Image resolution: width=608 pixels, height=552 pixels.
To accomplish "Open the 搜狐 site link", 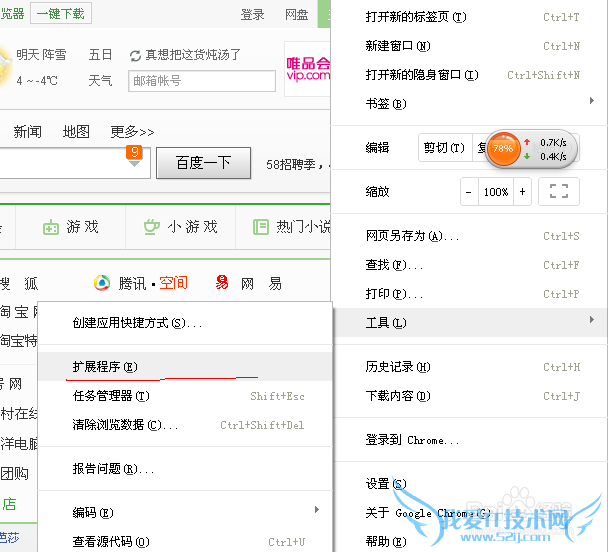I will pos(19,284).
